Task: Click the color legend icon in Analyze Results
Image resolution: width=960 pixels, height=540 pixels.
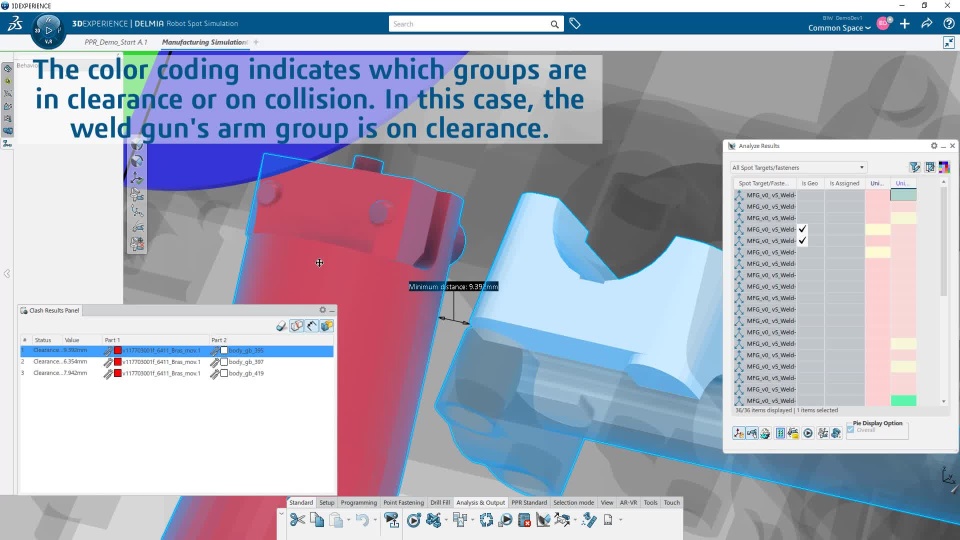Action: pyautogui.click(x=944, y=167)
